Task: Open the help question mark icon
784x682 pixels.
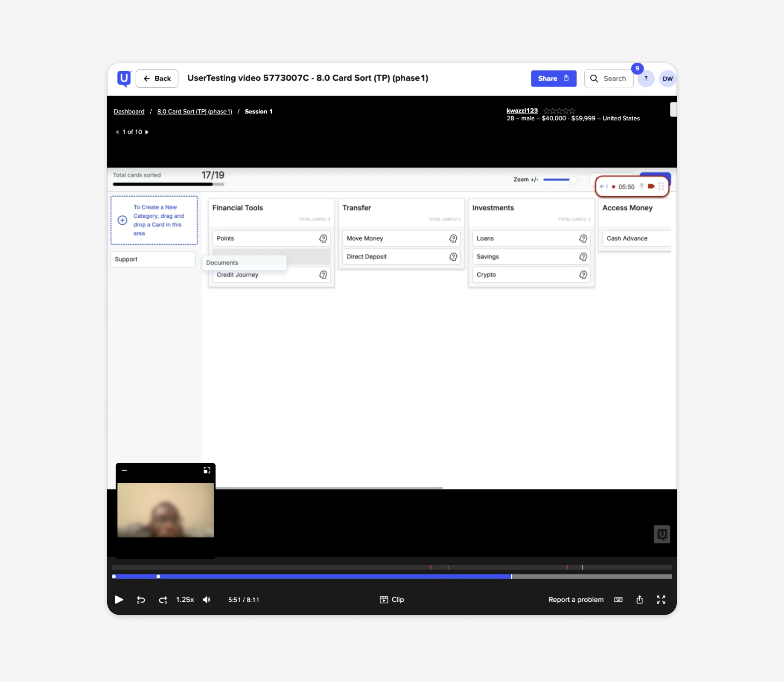Action: (x=646, y=78)
